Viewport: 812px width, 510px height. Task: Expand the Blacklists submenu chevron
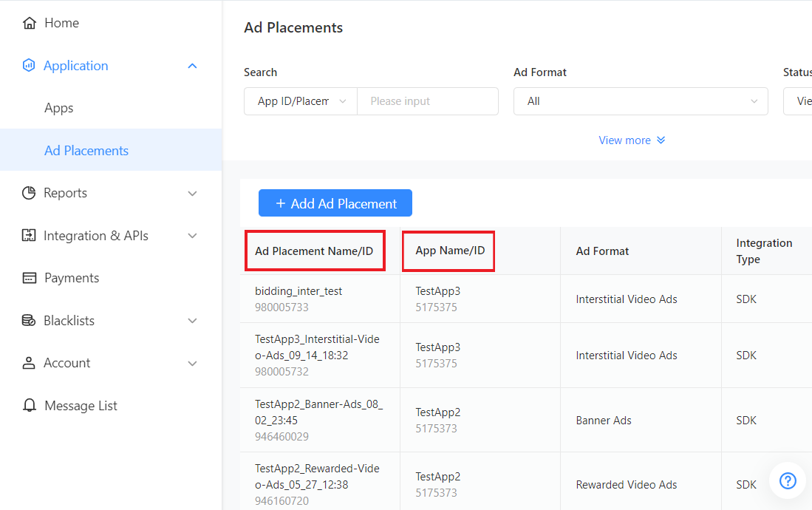(x=192, y=321)
